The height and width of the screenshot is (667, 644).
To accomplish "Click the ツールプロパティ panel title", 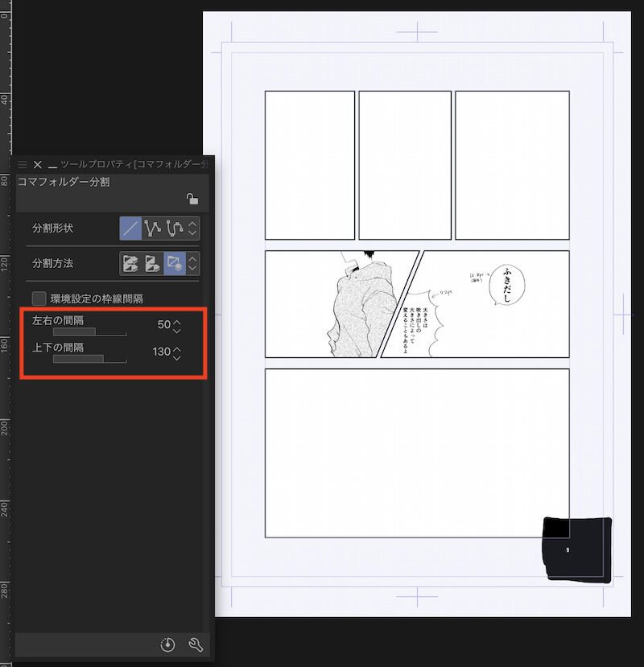I will pos(134,165).
